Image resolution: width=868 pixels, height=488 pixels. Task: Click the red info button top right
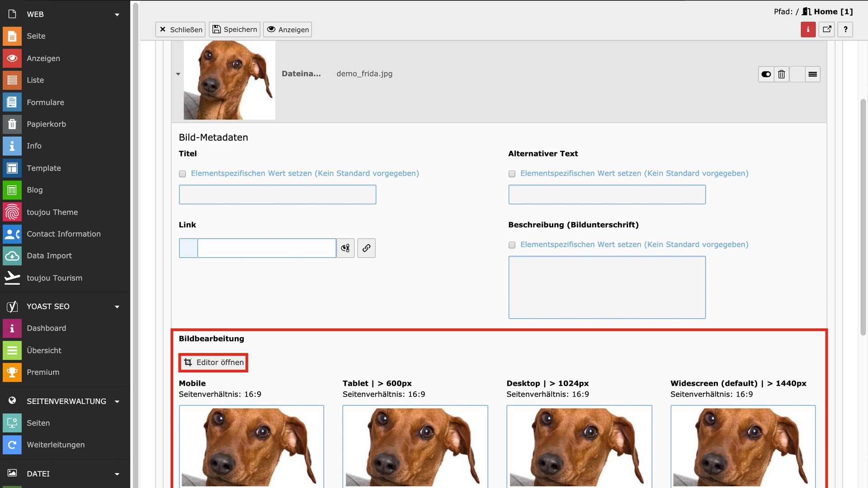[808, 30]
